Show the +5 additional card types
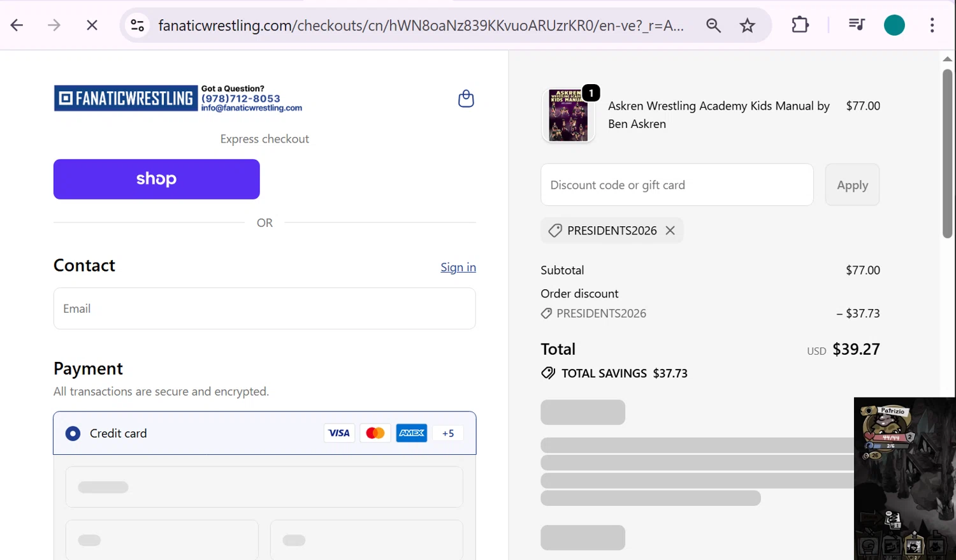This screenshot has height=560, width=956. (448, 433)
